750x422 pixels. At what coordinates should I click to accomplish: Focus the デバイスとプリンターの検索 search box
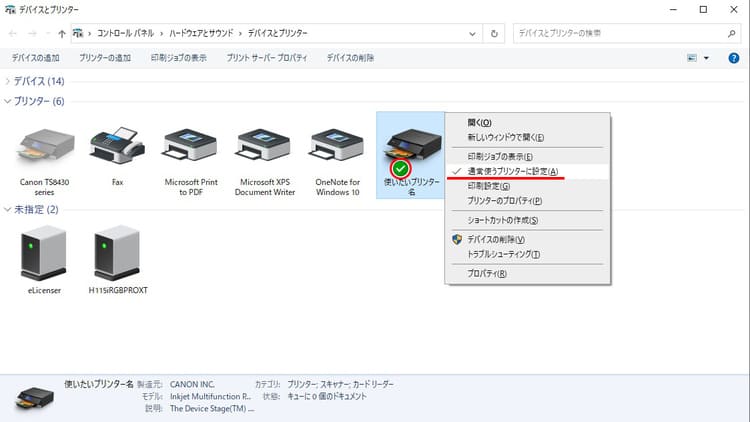(x=627, y=33)
